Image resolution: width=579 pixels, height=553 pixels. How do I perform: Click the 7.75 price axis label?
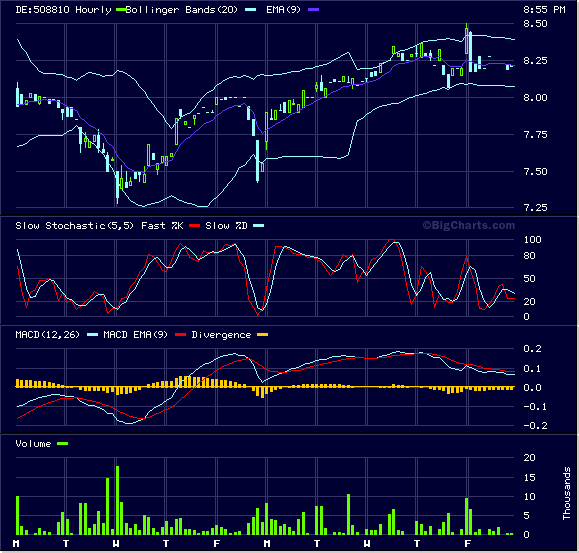pos(535,134)
